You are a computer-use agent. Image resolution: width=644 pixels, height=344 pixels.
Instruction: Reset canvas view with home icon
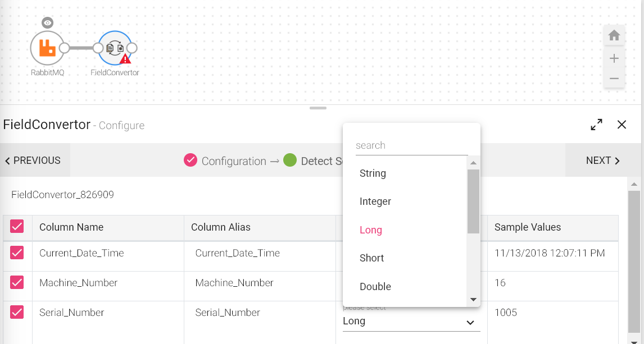[x=614, y=36]
